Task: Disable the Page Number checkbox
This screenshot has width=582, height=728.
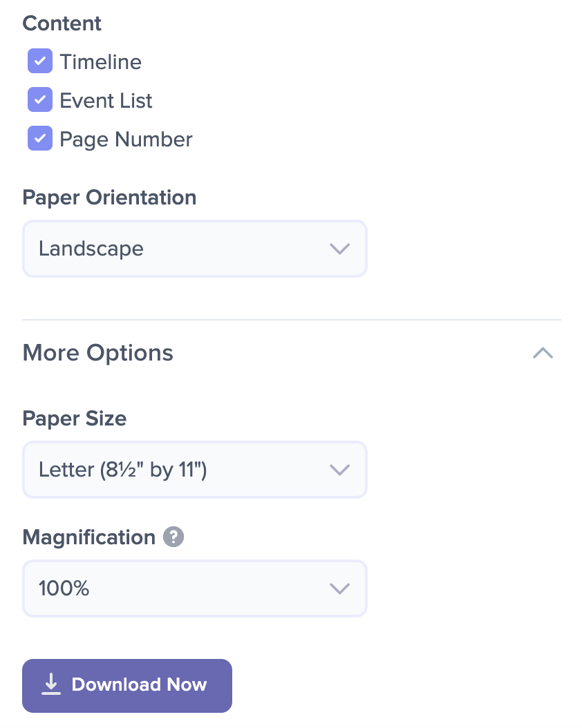Action: pos(40,138)
